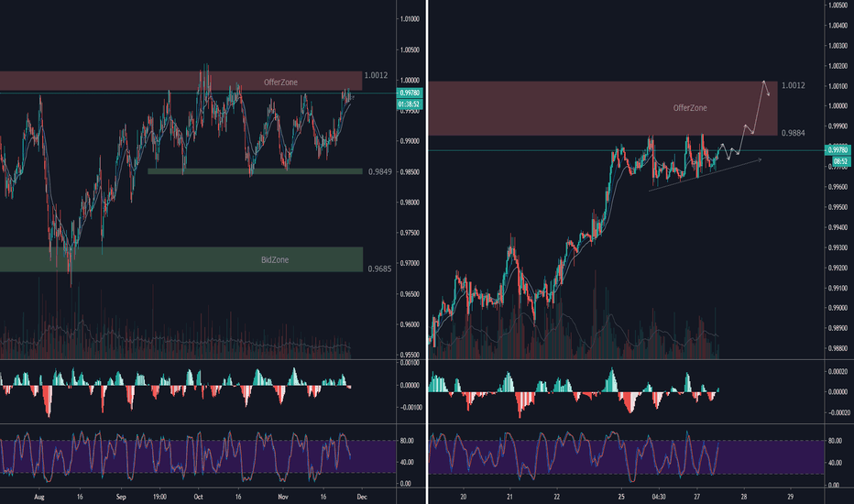Click the 80.00 level on right oscillator
The height and width of the screenshot is (504, 854).
tap(835, 441)
